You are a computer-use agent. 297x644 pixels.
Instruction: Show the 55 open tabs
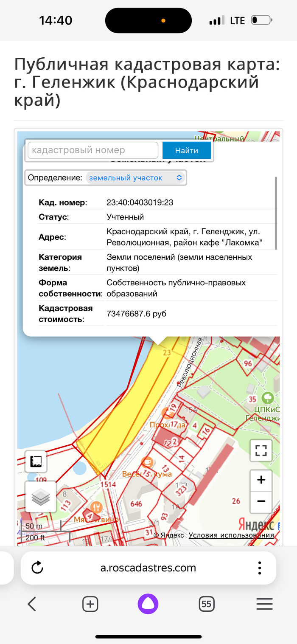coord(207,604)
